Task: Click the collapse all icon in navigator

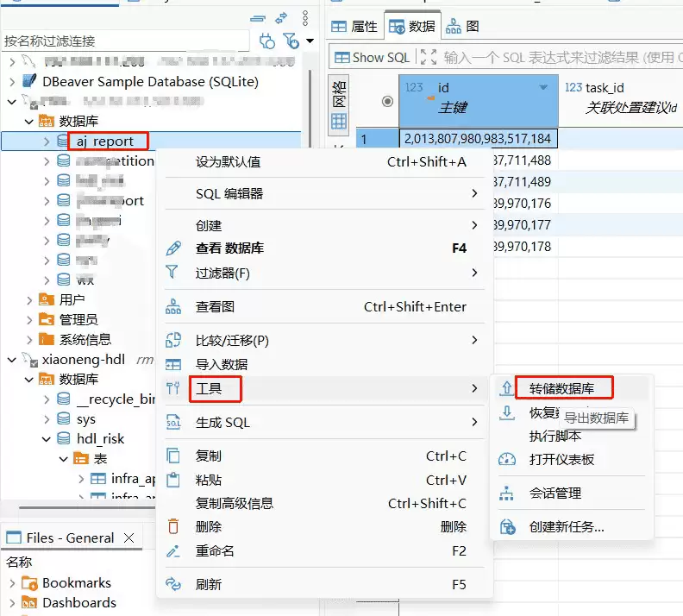Action: (x=258, y=18)
